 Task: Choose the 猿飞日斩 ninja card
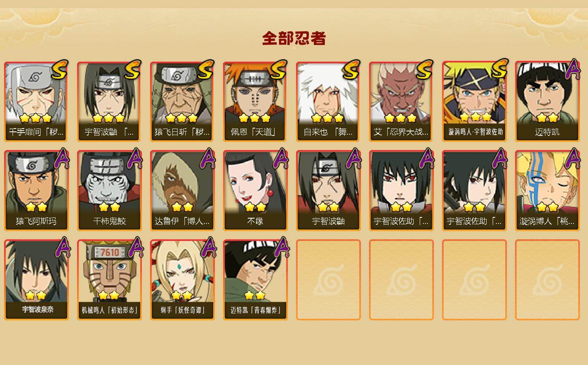[182, 101]
